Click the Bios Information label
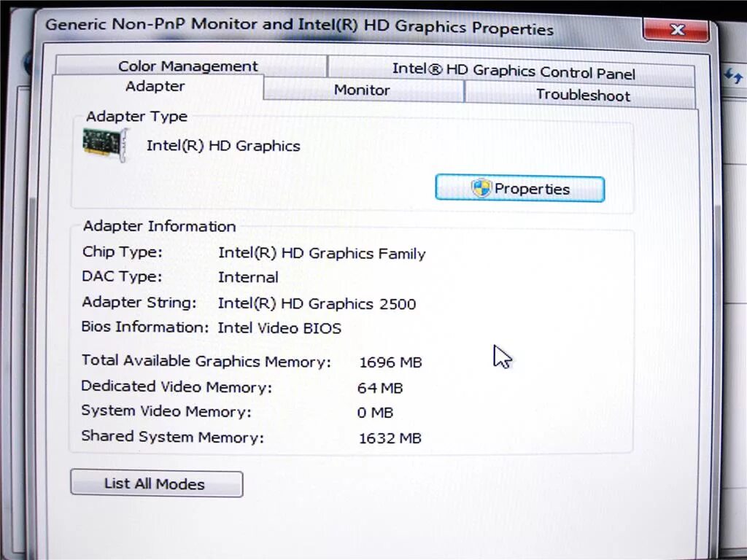The width and height of the screenshot is (747, 560). (145, 327)
